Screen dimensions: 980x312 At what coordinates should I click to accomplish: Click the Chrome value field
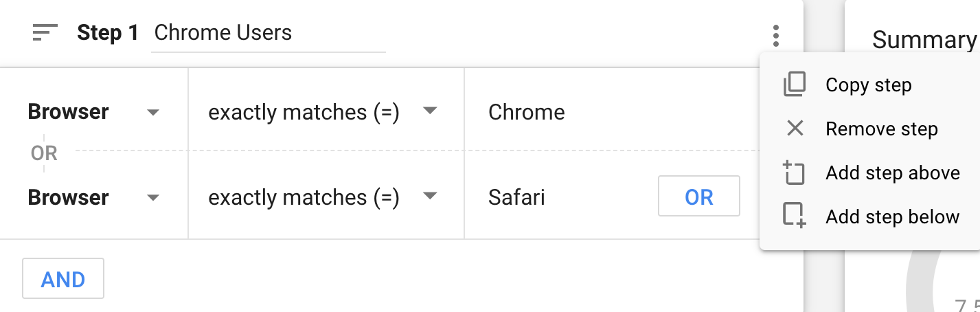coord(611,112)
